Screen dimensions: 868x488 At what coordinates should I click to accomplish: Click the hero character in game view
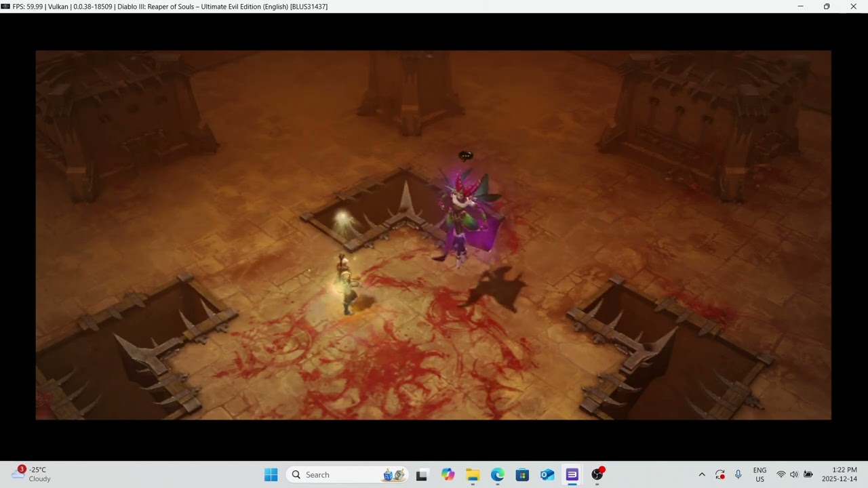pyautogui.click(x=347, y=285)
